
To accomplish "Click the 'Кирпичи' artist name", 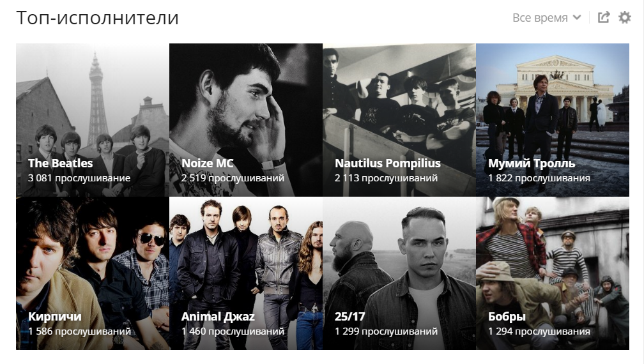I will 55,317.
